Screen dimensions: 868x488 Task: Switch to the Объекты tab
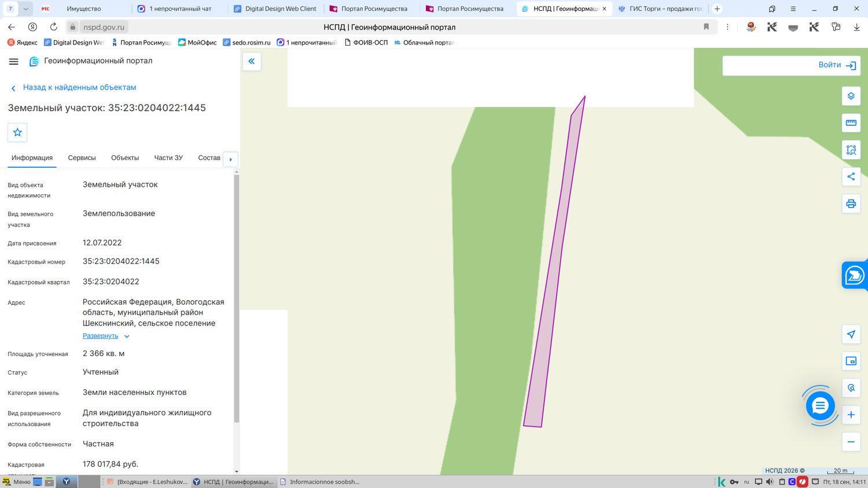tap(125, 158)
